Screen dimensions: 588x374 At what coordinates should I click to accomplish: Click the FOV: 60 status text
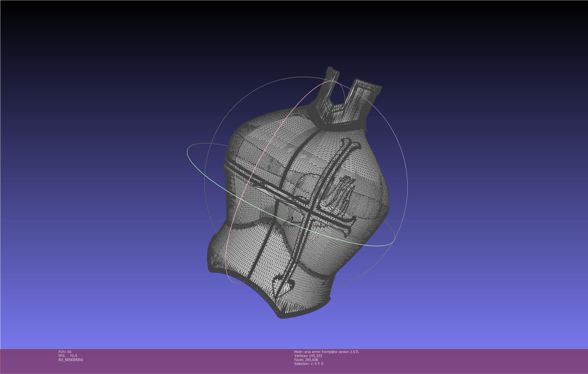(x=65, y=352)
